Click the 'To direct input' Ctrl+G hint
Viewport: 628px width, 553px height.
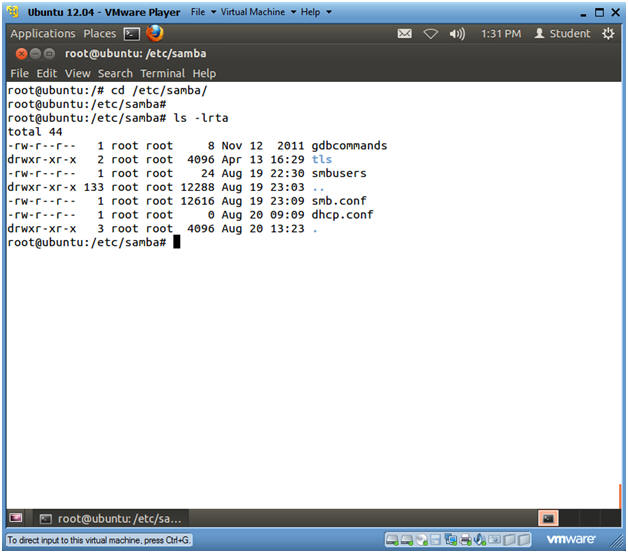[x=99, y=540]
